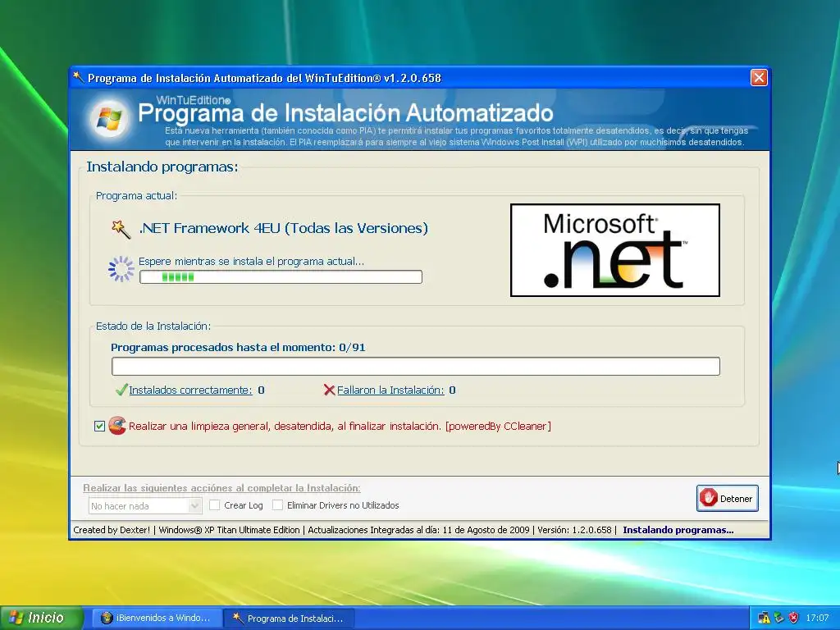
Task: Click the Microsoft .net logo image
Action: [x=615, y=249]
